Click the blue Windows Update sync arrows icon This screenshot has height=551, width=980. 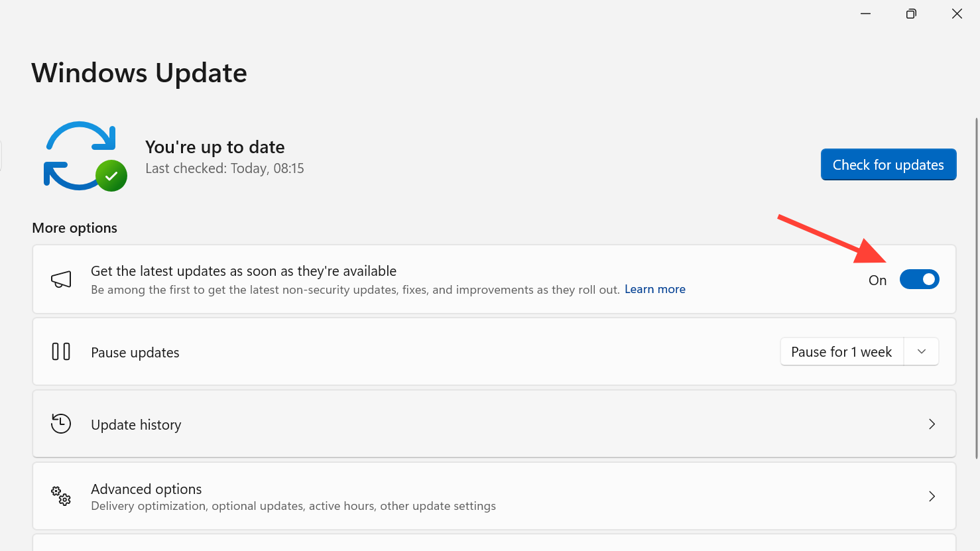78,155
